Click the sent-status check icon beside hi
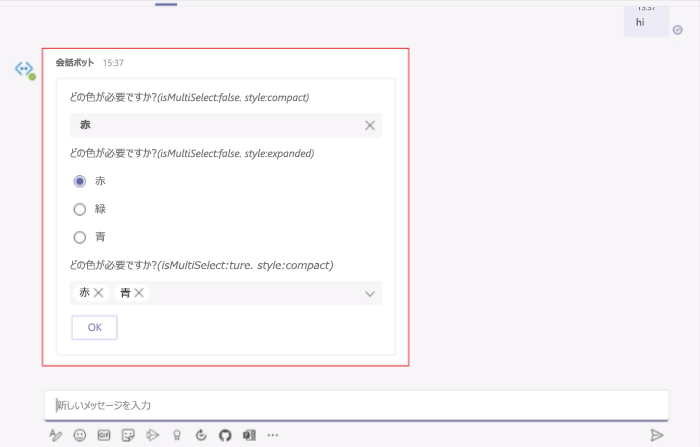The image size is (700, 447). (x=678, y=30)
